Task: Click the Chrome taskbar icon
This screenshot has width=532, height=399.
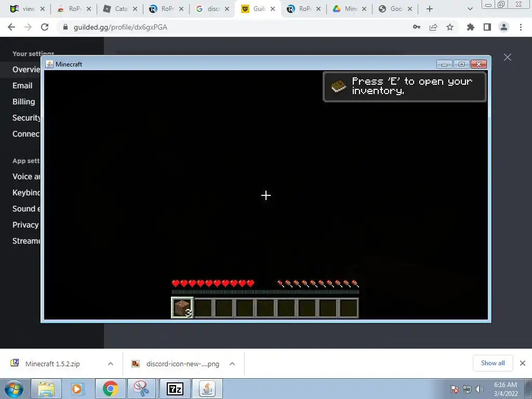Action: click(x=111, y=389)
